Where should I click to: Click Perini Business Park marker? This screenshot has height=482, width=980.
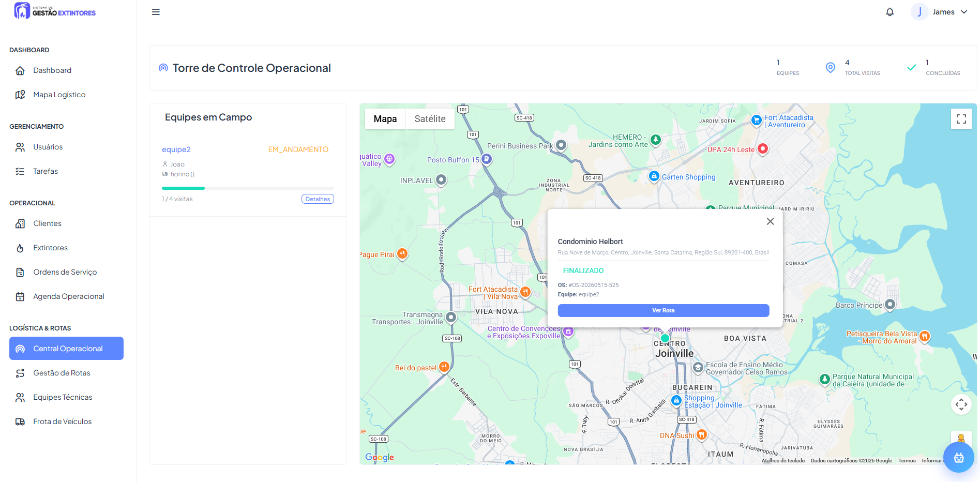click(561, 145)
